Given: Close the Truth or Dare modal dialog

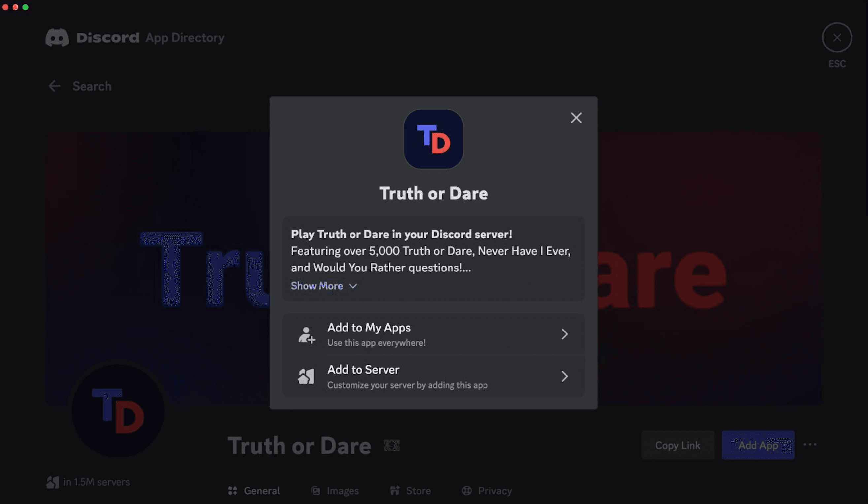Looking at the screenshot, I should click(x=576, y=118).
